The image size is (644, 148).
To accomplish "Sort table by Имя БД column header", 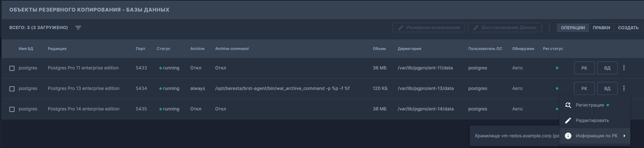I will (x=26, y=48).
